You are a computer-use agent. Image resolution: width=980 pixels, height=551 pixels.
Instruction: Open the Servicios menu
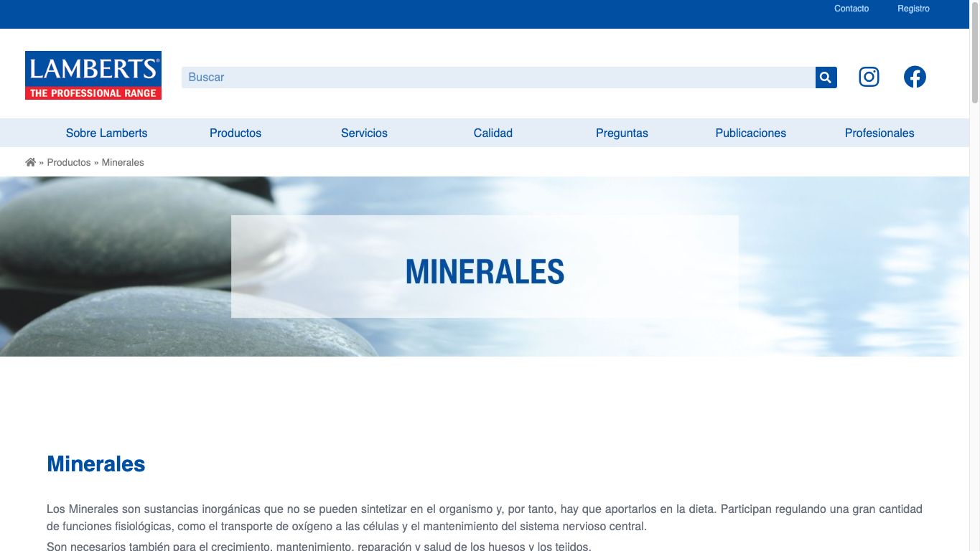click(x=364, y=133)
